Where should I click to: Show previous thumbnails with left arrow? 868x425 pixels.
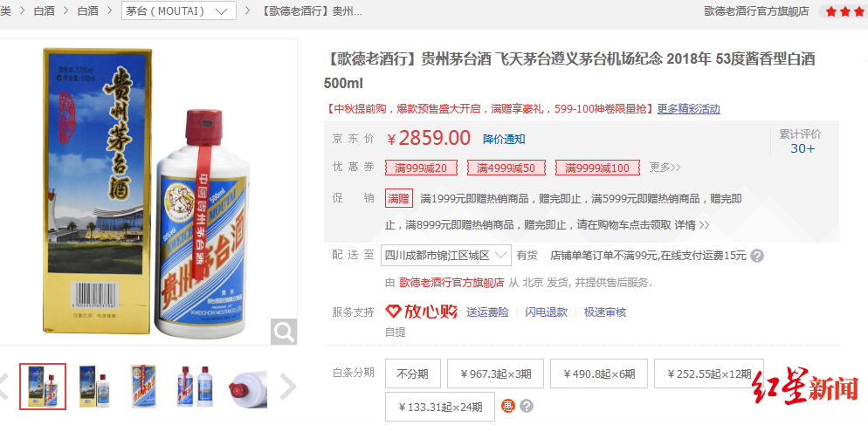3,387
